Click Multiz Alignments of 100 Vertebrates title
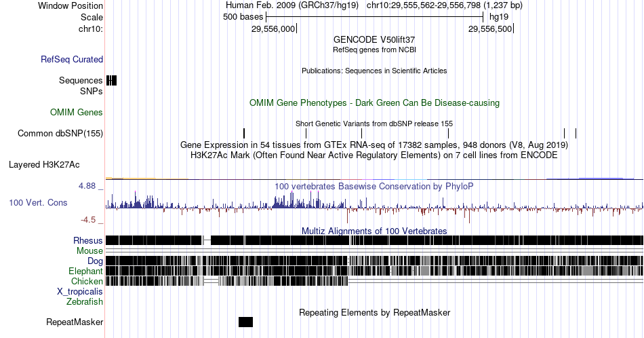The height and width of the screenshot is (338, 644). tap(374, 231)
